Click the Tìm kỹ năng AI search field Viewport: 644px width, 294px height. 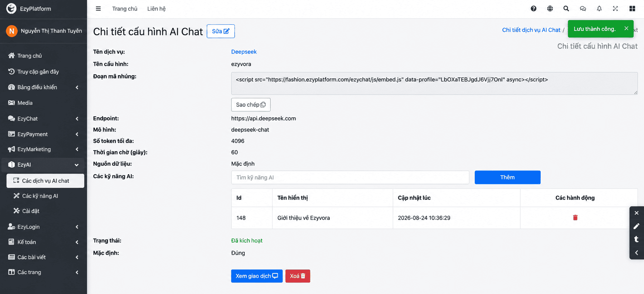click(350, 177)
